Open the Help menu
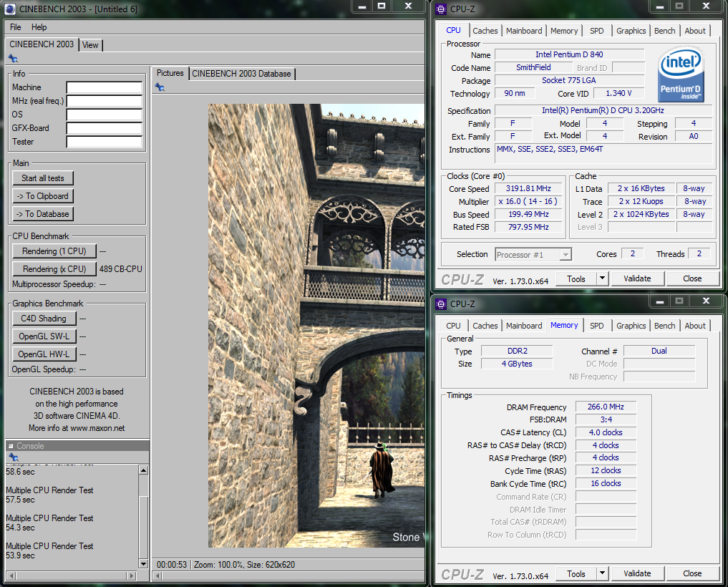The image size is (728, 587). pos(39,27)
